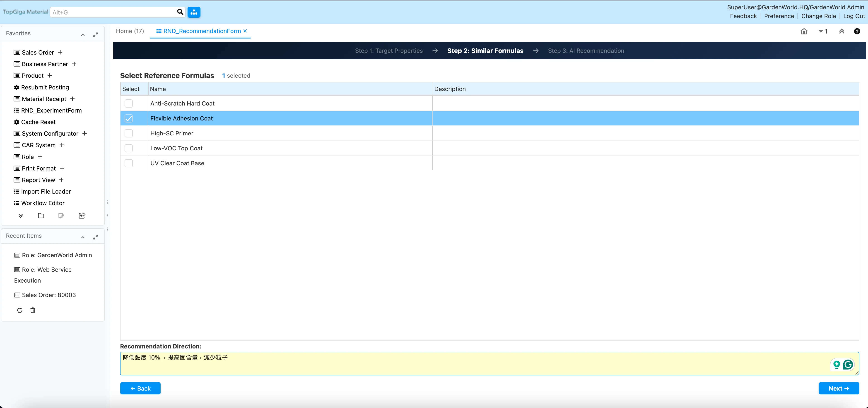Click the home icon at top right
Viewport: 868px width, 408px height.
(804, 31)
